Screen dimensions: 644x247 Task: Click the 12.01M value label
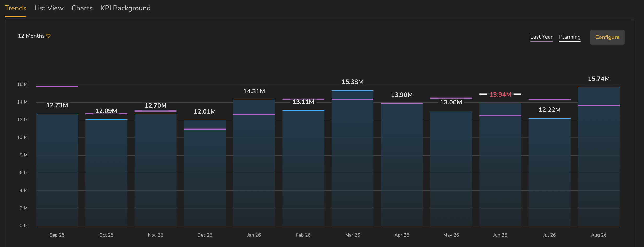pyautogui.click(x=205, y=111)
